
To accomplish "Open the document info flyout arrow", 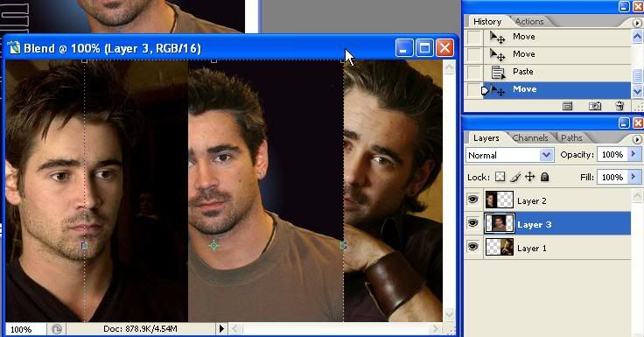I will pyautogui.click(x=221, y=329).
